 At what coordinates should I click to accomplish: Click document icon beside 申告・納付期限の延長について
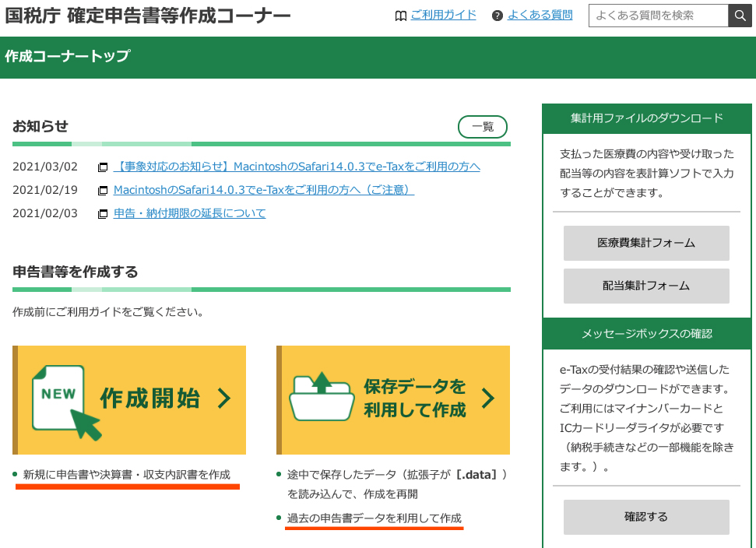[x=102, y=213]
